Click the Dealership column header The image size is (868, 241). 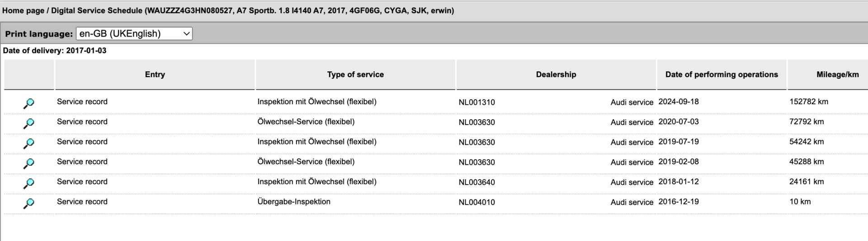pos(556,74)
